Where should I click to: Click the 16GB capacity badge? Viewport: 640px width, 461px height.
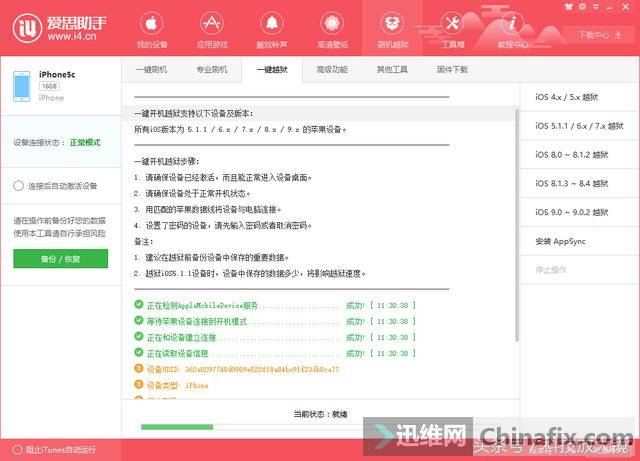(49, 86)
